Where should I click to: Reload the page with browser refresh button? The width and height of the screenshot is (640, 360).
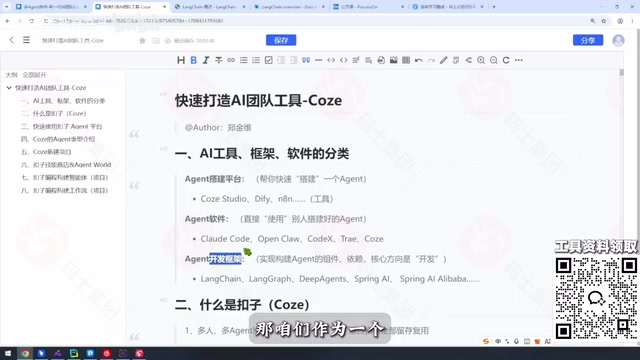(x=31, y=21)
